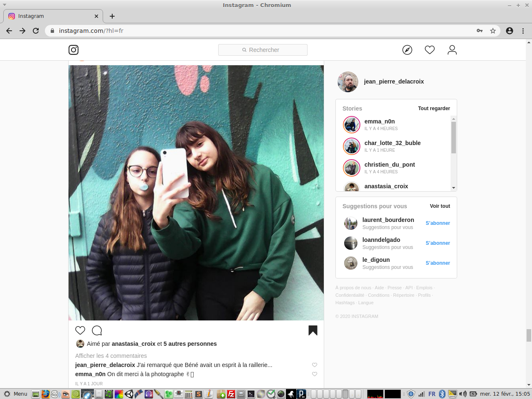Like emma_n0n's comment

(315, 374)
